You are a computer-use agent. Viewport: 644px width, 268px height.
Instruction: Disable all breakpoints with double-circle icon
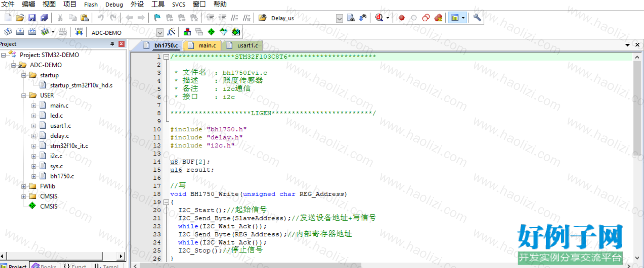point(426,18)
